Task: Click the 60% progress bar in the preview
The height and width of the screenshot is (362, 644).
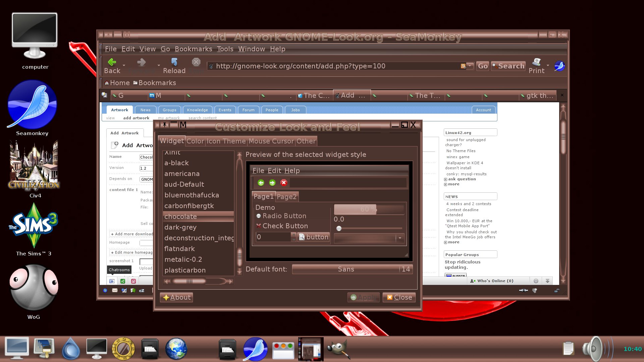Action: pos(369,209)
